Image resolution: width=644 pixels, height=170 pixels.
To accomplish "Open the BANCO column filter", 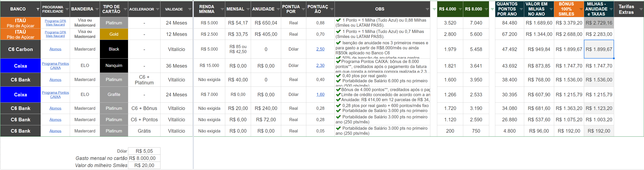I will click(x=38, y=9).
